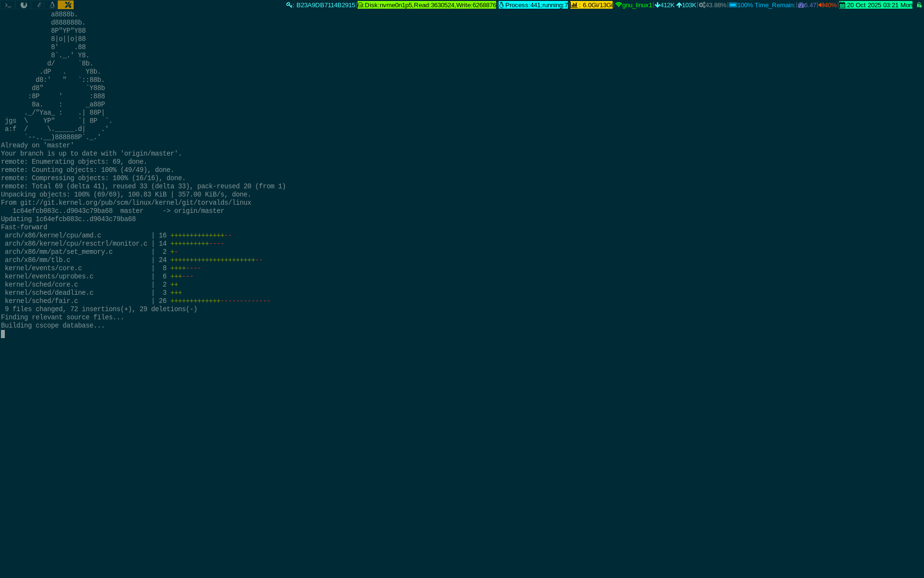This screenshot has width=924, height=578.
Task: Click the 103K upload speed indicator
Action: [686, 5]
